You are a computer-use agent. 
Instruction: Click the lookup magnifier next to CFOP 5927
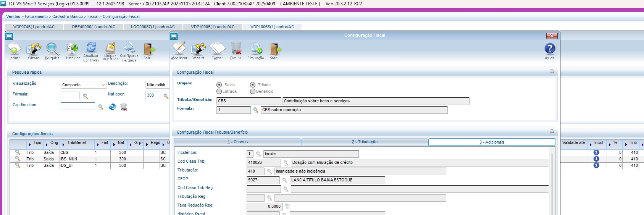point(285,180)
